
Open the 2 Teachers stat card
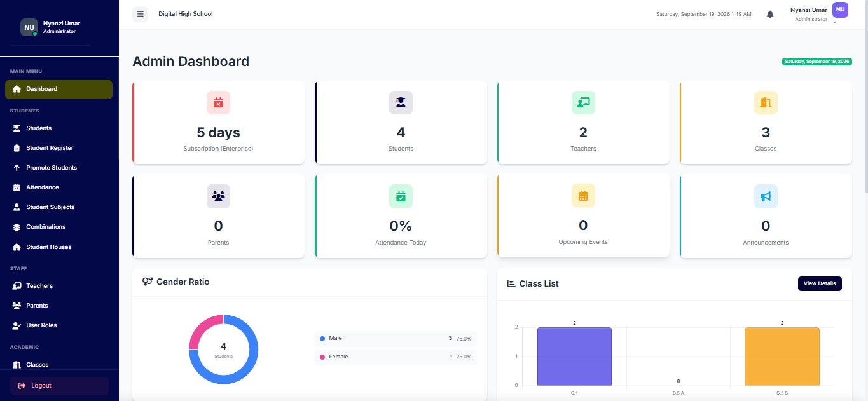pyautogui.click(x=583, y=122)
